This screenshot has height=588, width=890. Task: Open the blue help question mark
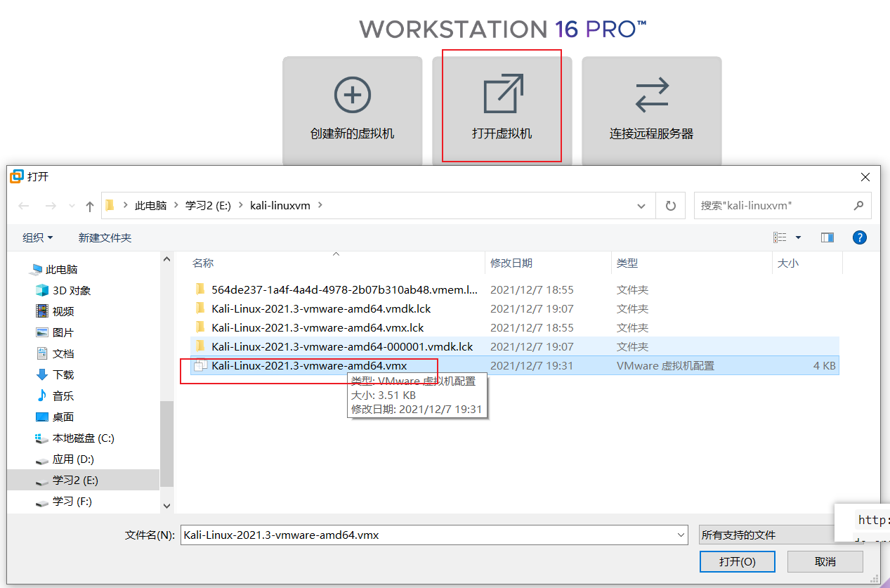click(859, 237)
